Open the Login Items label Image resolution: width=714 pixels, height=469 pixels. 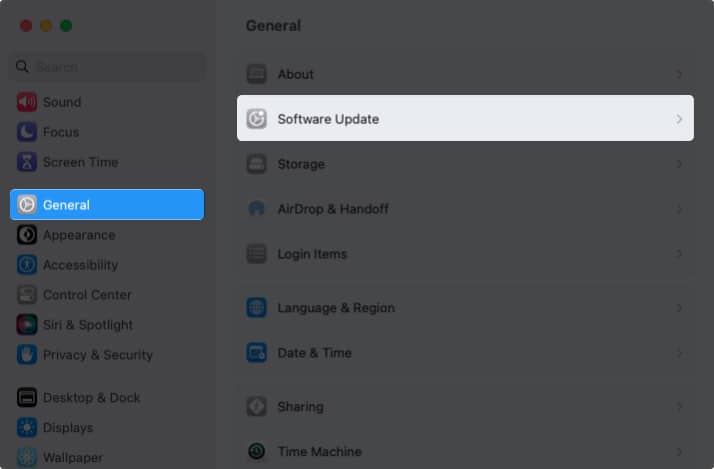click(312, 254)
